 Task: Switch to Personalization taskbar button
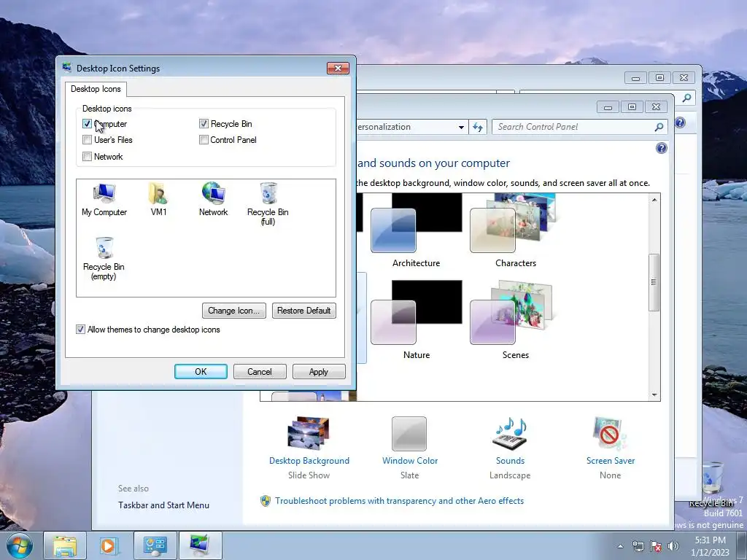point(200,546)
